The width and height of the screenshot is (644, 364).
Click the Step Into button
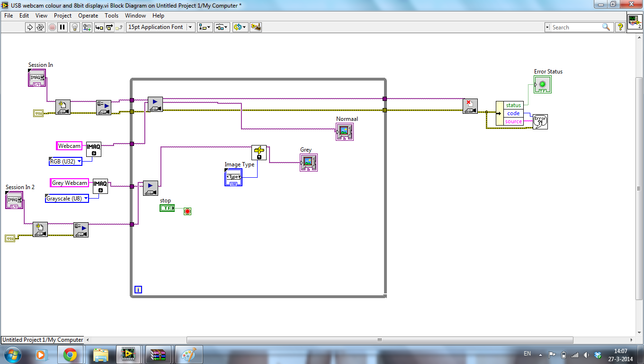coord(99,27)
